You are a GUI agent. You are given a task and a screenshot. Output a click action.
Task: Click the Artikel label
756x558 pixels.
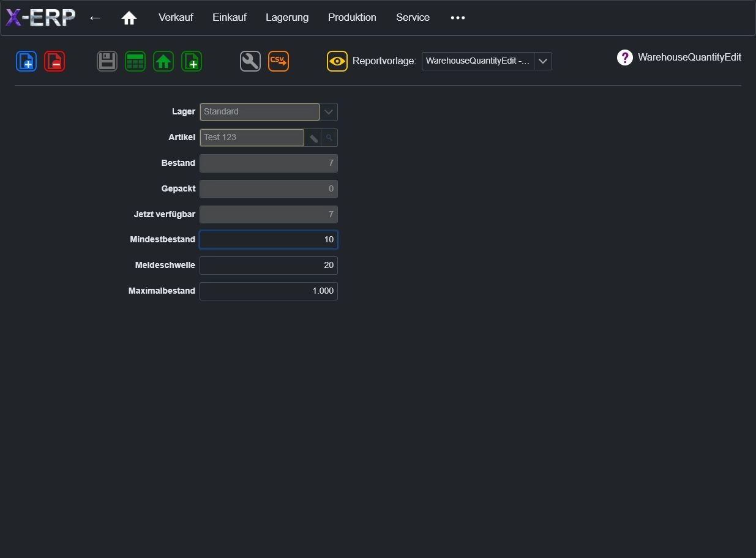click(182, 138)
